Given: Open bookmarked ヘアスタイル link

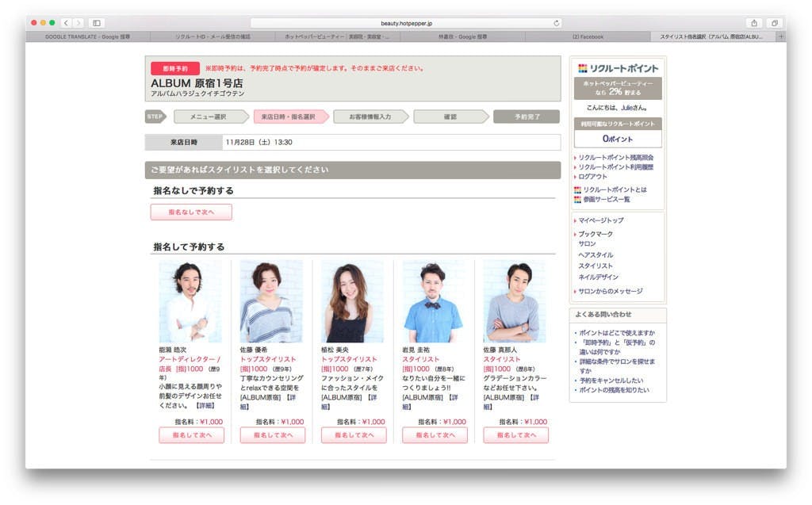Looking at the screenshot, I should pos(596,254).
